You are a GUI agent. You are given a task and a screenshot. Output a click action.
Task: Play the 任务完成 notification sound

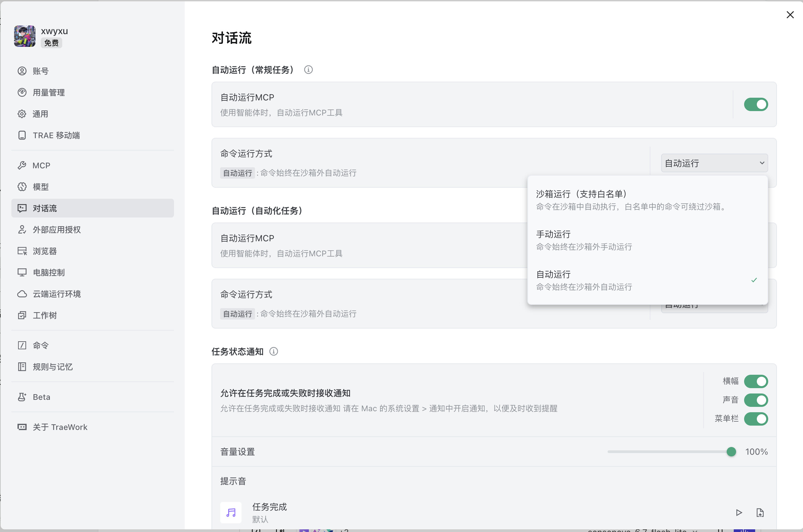point(738,512)
